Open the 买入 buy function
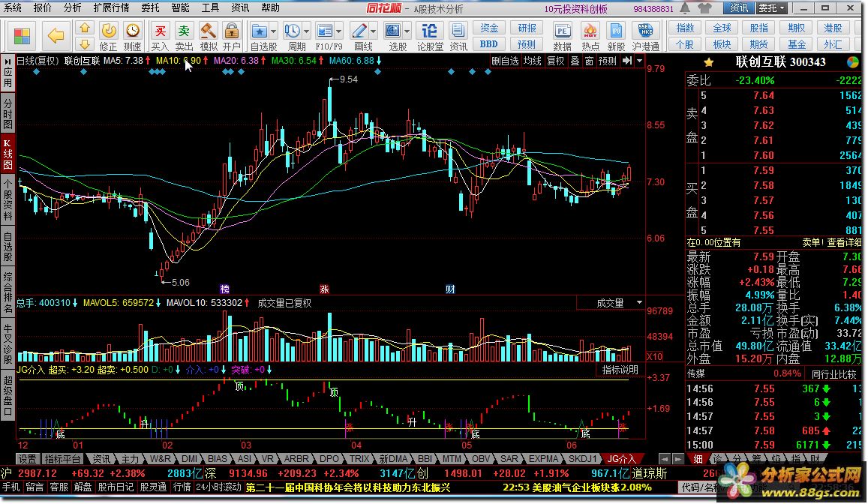Viewport: 868px width, 504px height. coord(160,37)
